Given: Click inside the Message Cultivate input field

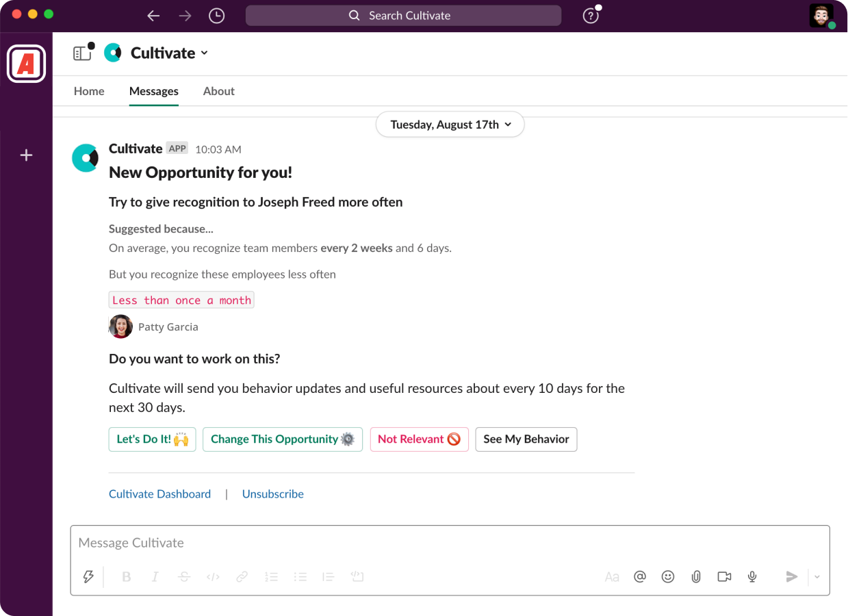Looking at the screenshot, I should (x=274, y=542).
